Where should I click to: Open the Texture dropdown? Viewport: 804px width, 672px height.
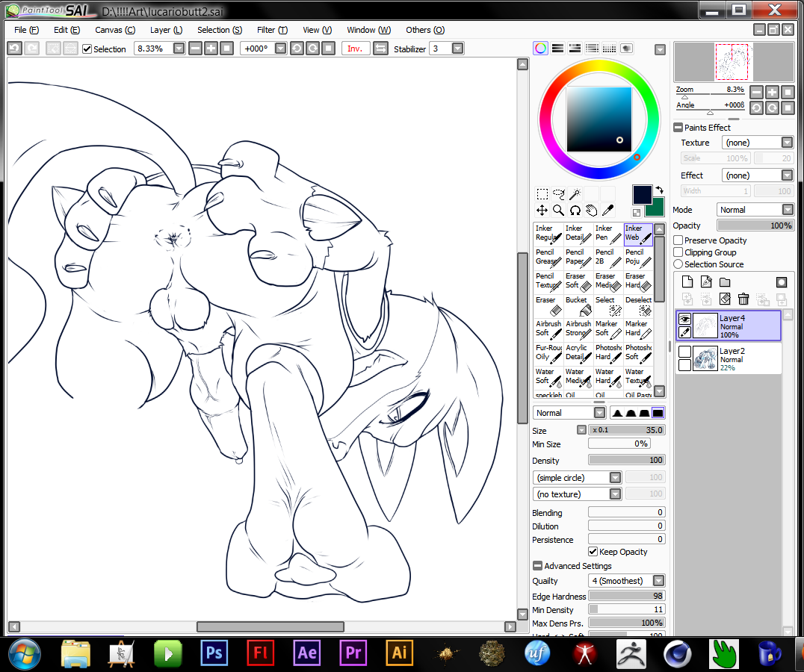coord(787,143)
